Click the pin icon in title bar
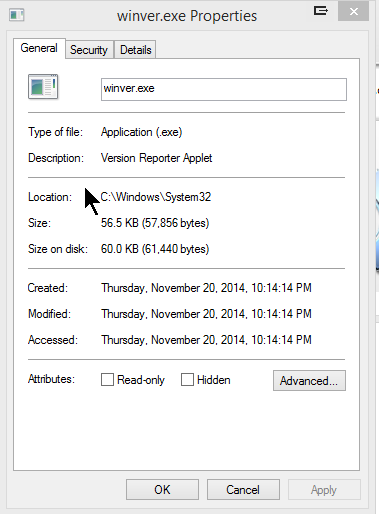 321,11
